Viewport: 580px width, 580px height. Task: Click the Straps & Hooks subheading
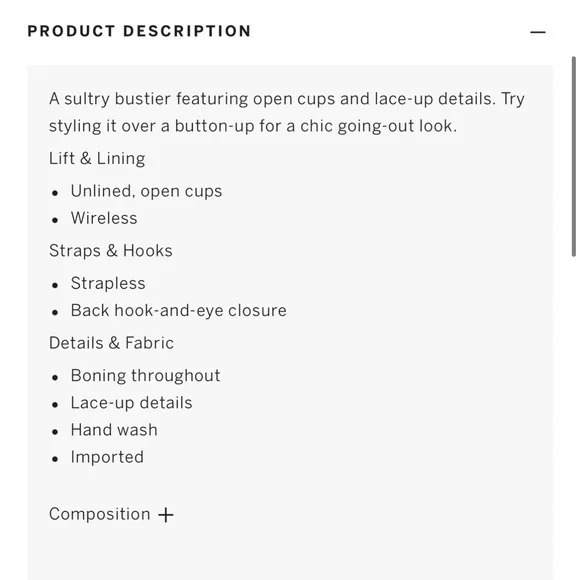[111, 250]
